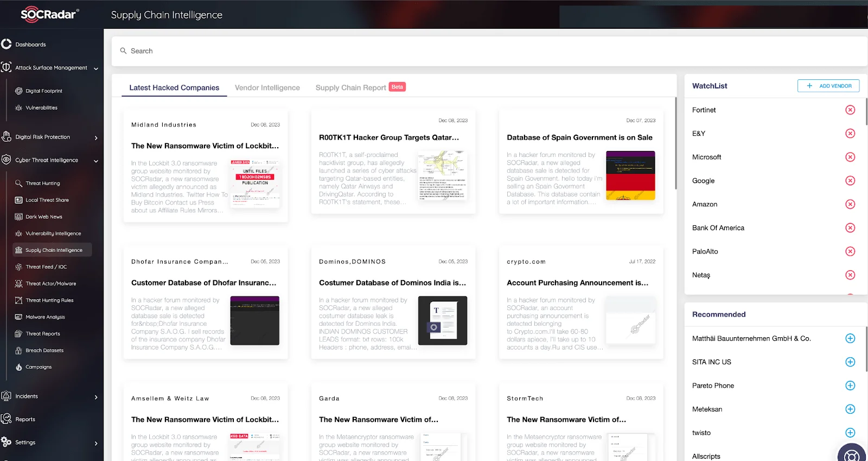Open Customer Database of Dhofar Insurance article

click(203, 283)
